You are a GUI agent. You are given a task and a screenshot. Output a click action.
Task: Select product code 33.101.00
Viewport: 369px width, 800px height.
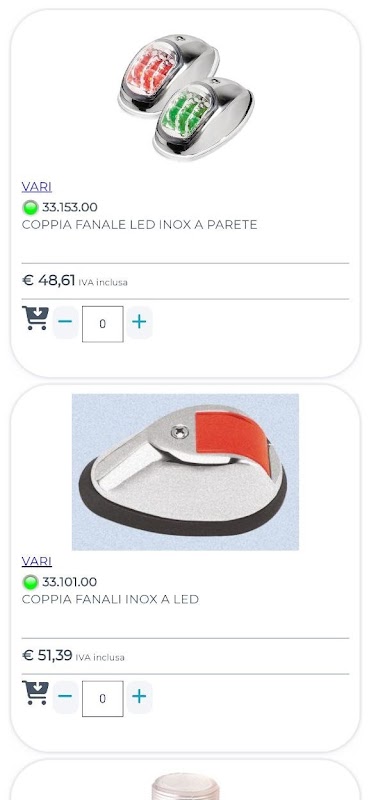coord(69,582)
